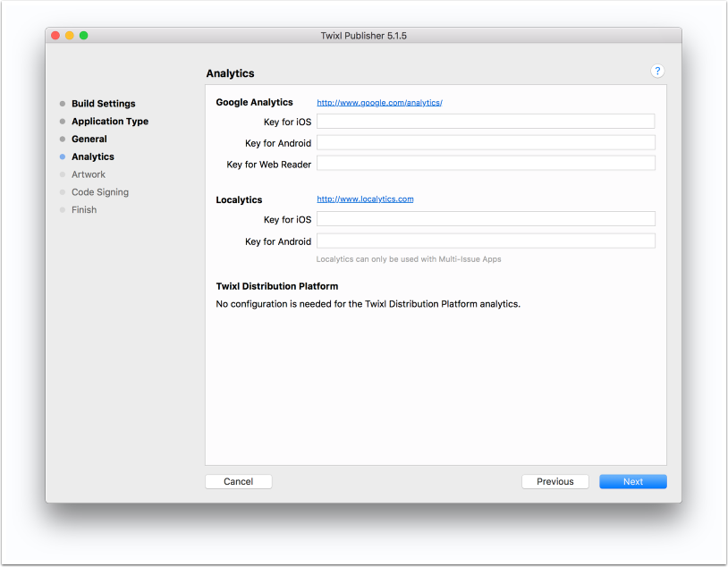Cancel the wizard
The height and width of the screenshot is (567, 728).
click(238, 481)
